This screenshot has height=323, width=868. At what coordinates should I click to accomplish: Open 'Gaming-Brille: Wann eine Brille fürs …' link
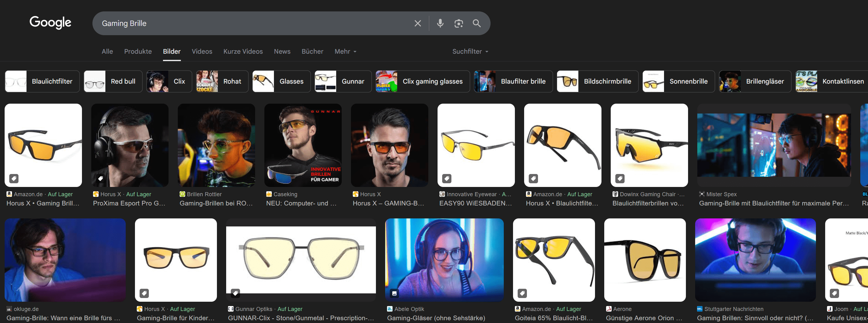click(x=63, y=318)
